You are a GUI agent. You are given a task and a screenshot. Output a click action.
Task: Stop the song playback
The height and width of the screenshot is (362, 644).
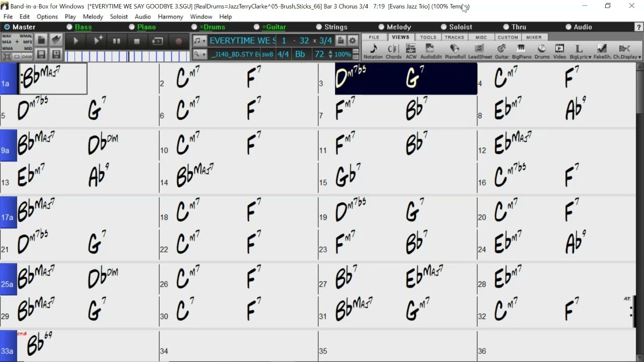(137, 41)
